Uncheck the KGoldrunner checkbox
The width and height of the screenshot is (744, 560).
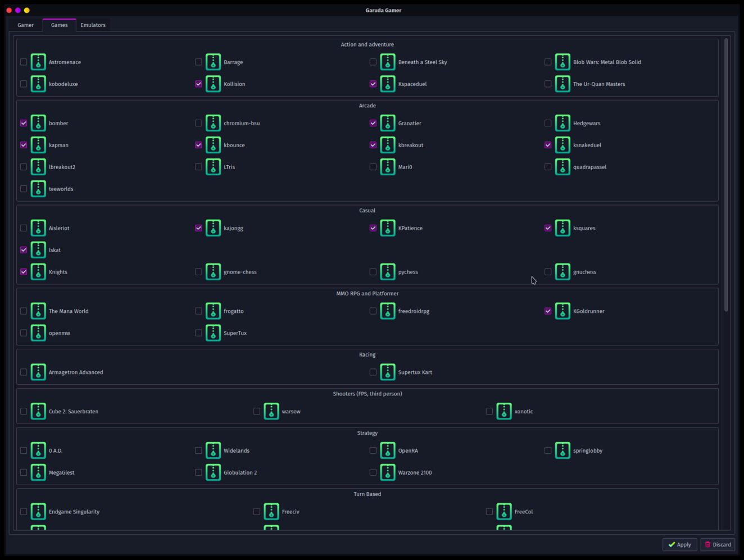548,311
